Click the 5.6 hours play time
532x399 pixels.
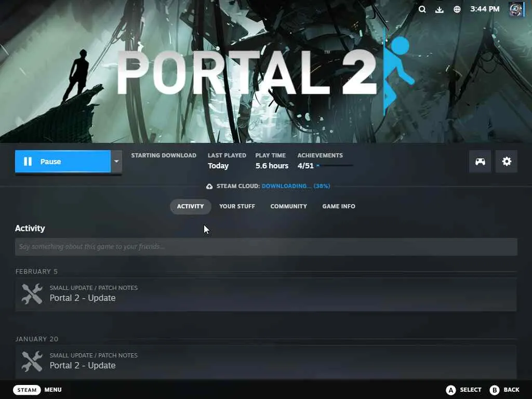pos(272,166)
